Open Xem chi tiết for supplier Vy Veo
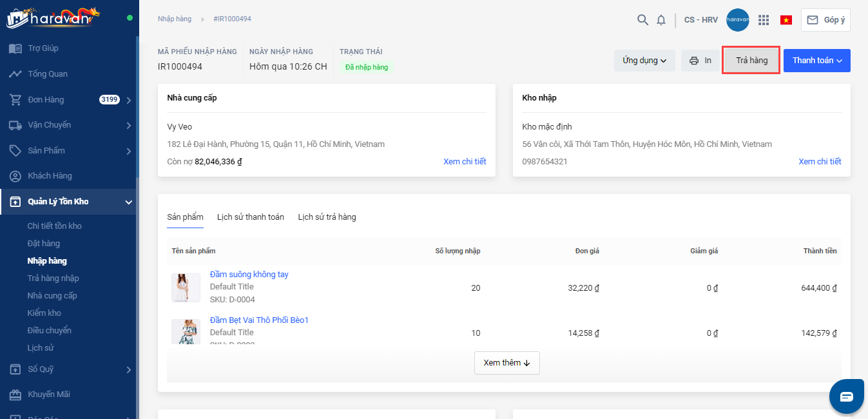 click(x=465, y=162)
